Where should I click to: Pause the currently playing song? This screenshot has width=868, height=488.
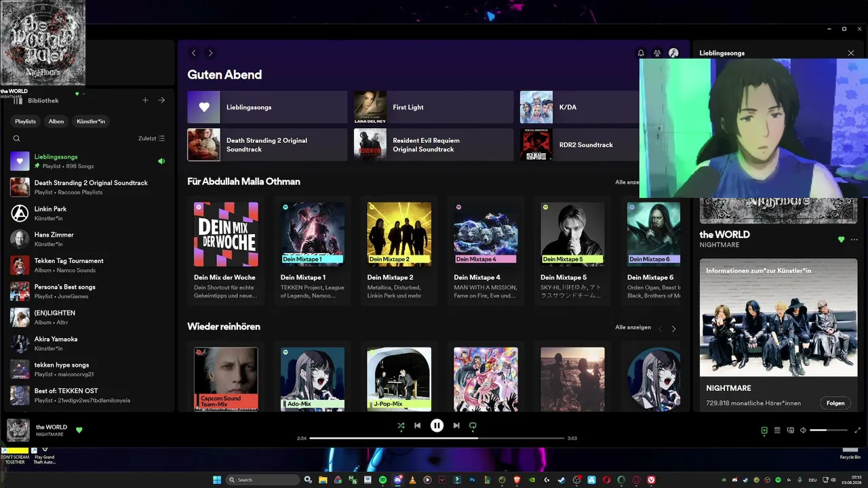437,426
